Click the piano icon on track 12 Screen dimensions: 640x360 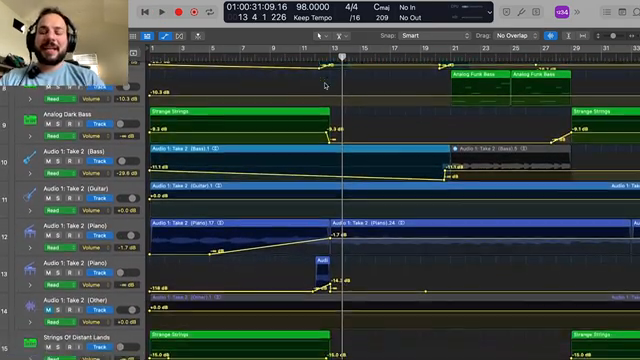[30, 231]
